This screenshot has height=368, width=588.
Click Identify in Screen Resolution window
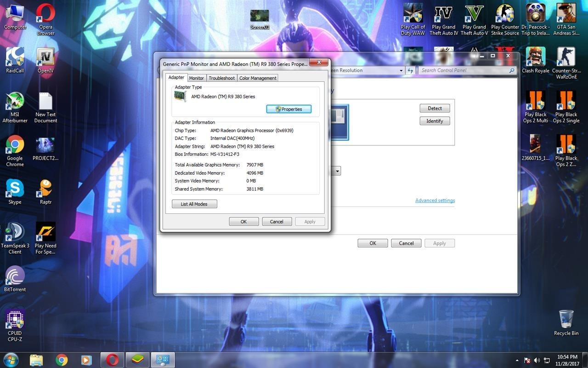[435, 121]
